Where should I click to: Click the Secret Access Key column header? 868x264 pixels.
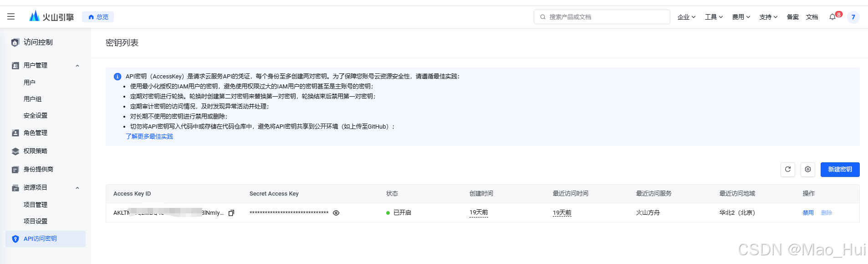coord(274,194)
